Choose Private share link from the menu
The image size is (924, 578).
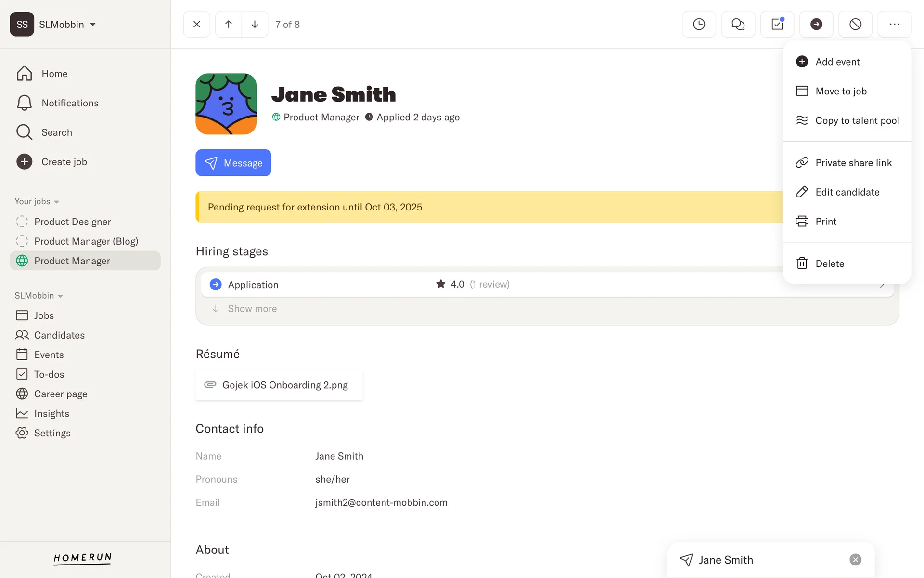pyautogui.click(x=853, y=163)
